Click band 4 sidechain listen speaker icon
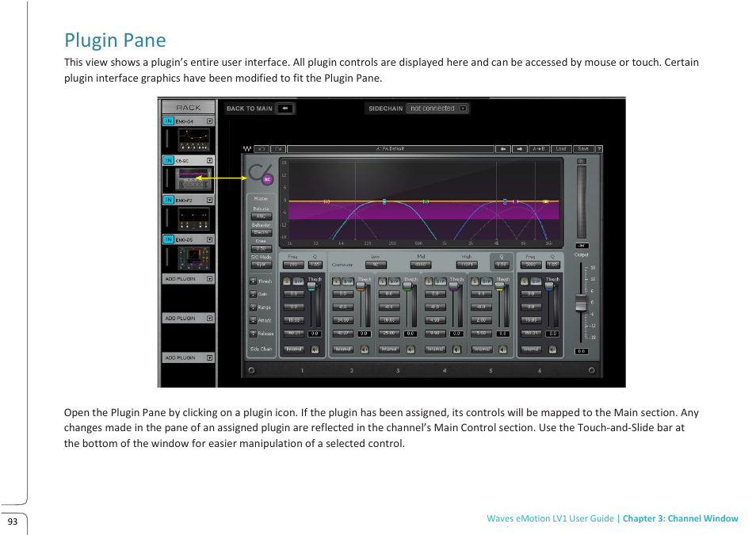This screenshot has width=756, height=535. 456,350
